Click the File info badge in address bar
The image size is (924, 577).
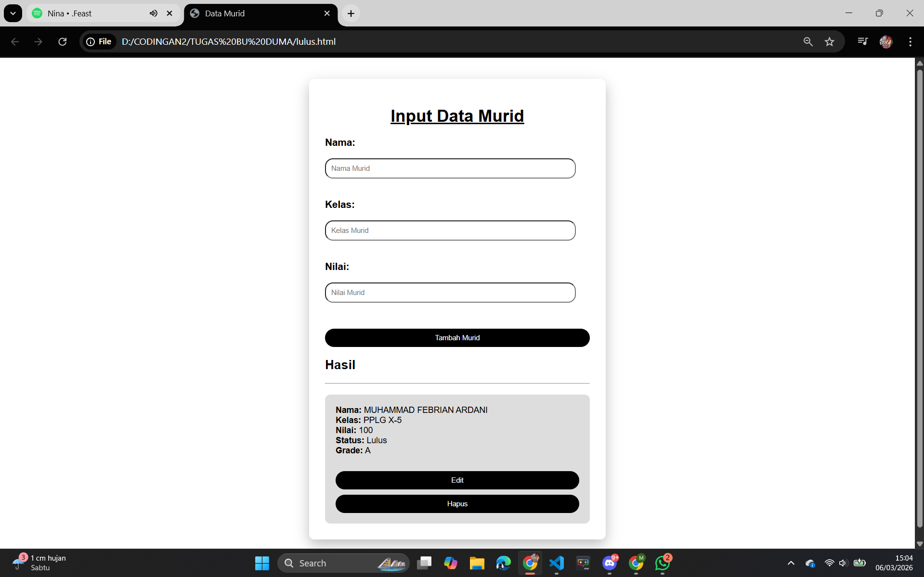[x=99, y=41]
